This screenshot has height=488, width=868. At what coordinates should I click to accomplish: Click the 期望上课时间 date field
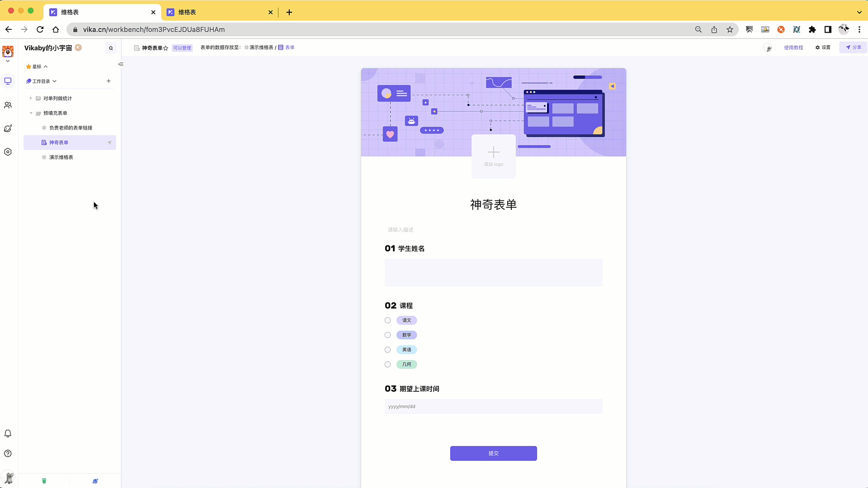pyautogui.click(x=493, y=406)
